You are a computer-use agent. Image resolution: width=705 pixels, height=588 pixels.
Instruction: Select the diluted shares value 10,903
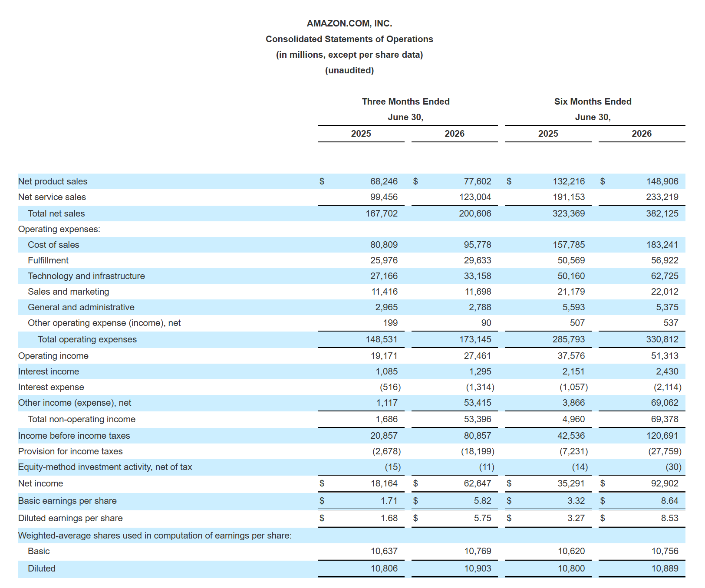pyautogui.click(x=478, y=568)
